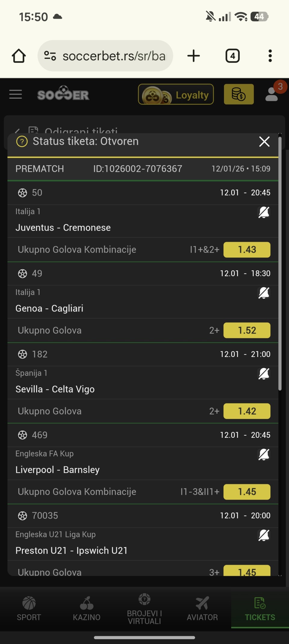Image resolution: width=289 pixels, height=644 pixels.
Task: Toggle notification bell for Sevilla - Celta Vigo
Action: pyautogui.click(x=264, y=374)
